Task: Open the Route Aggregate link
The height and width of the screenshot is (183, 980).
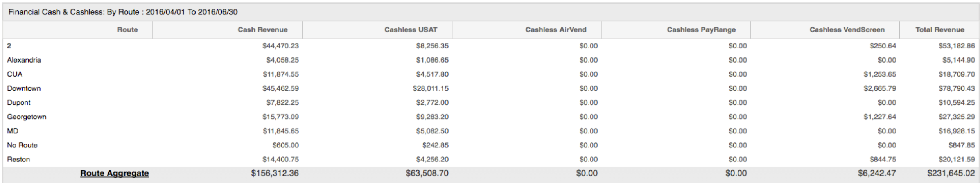Action: [114, 173]
